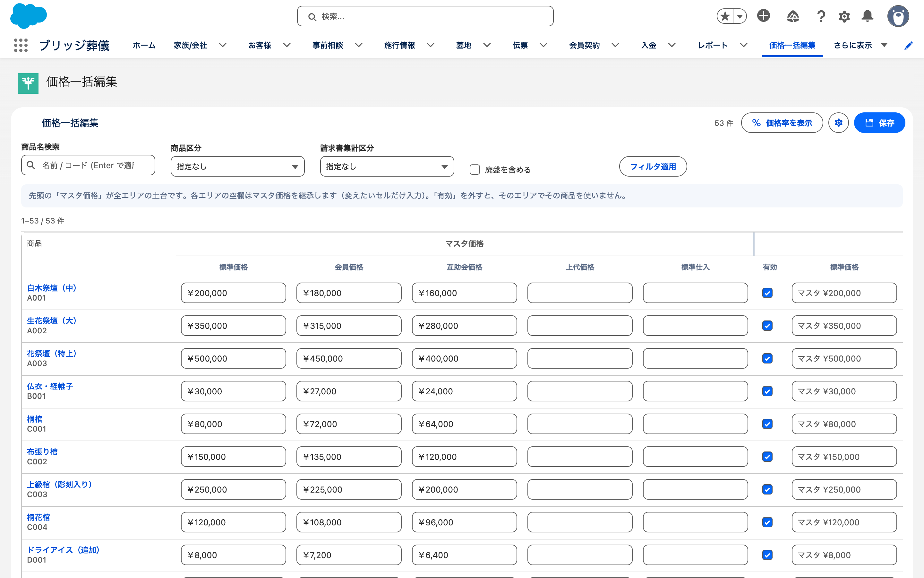Viewport: 924px width, 578px height.
Task: Open the Setup gear icon in header
Action: (844, 16)
